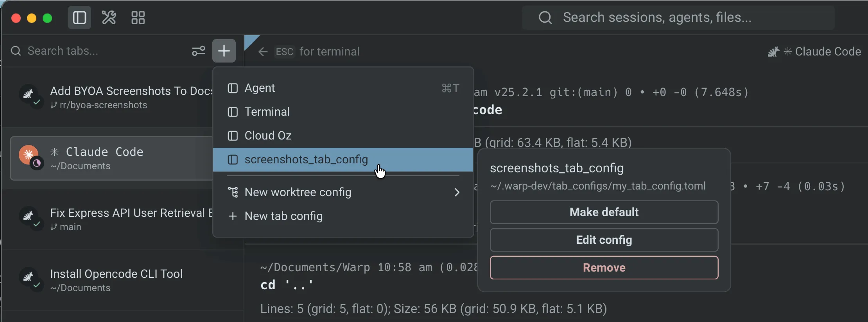Click the Edit config button

coord(604,240)
